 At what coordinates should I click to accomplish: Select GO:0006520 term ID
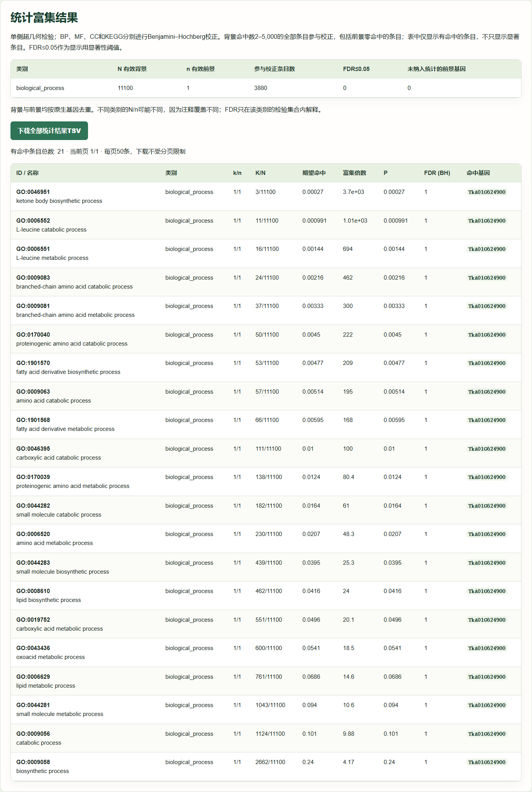click(33, 534)
